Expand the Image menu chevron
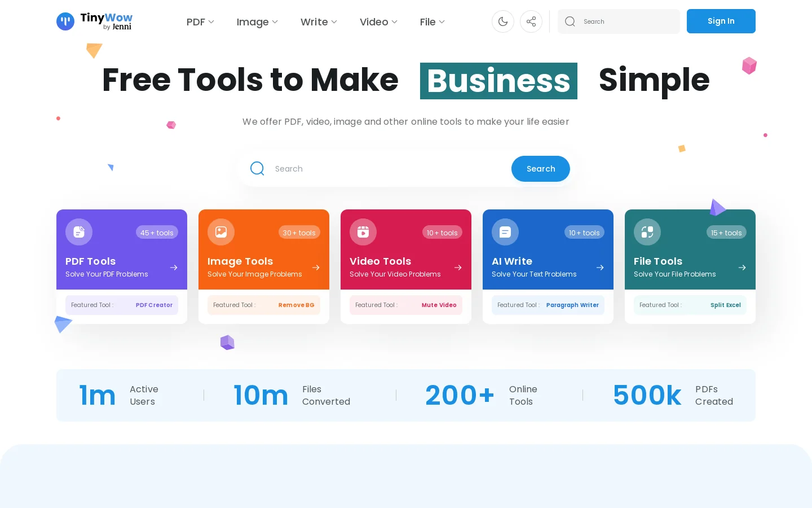The height and width of the screenshot is (508, 812). click(x=275, y=22)
